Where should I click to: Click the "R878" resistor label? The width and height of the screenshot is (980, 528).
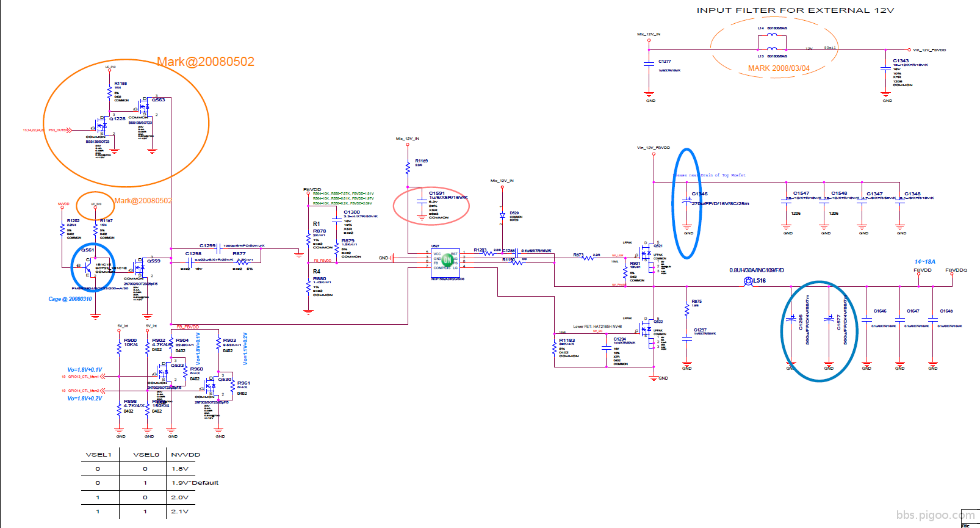319,231
